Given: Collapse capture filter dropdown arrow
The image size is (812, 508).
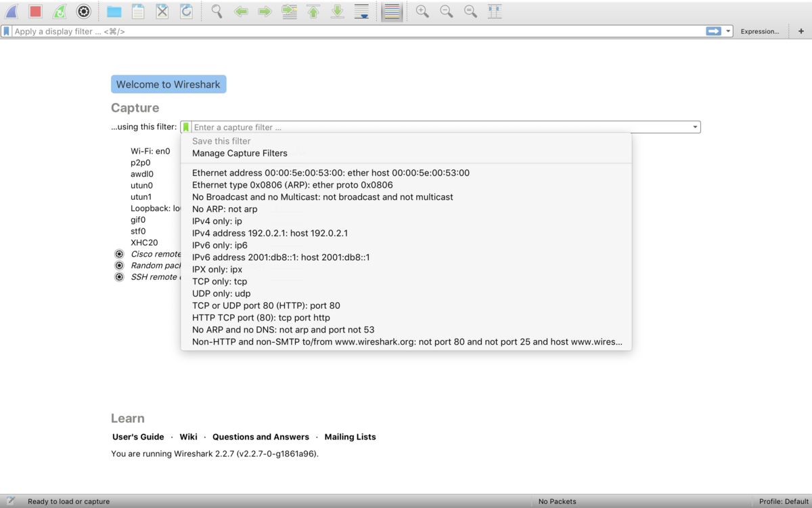Looking at the screenshot, I should tap(695, 127).
